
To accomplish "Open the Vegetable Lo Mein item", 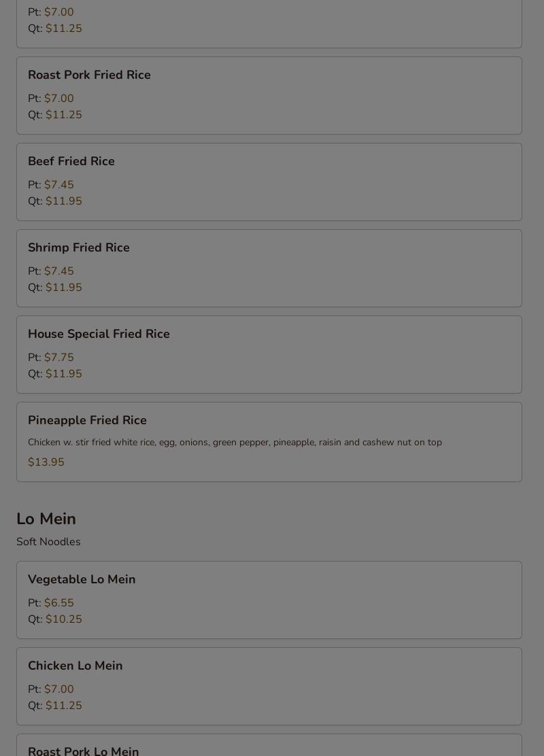I will pyautogui.click(x=269, y=600).
